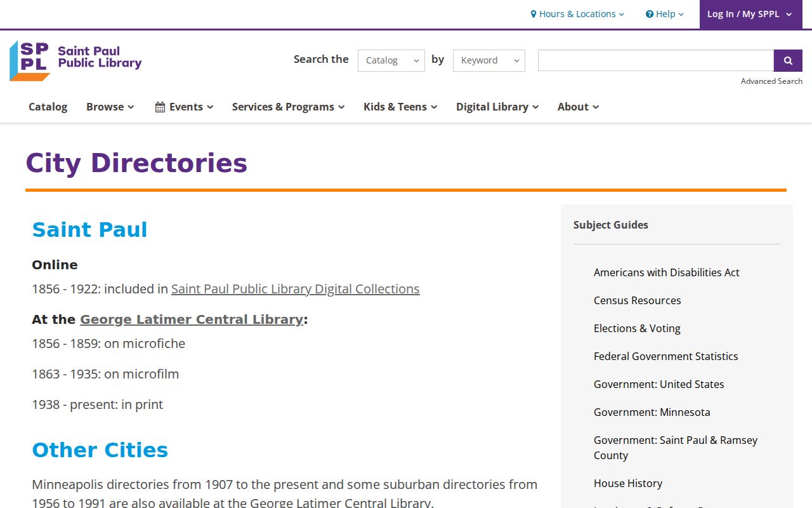Open House History subject guide

(628, 483)
